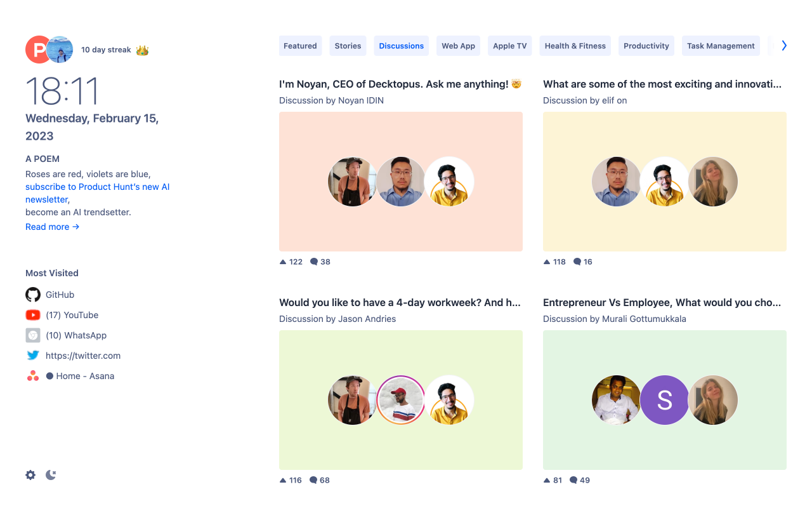Open the AI newsletter subscribe link
This screenshot has width=812, height=508.
tap(98, 193)
